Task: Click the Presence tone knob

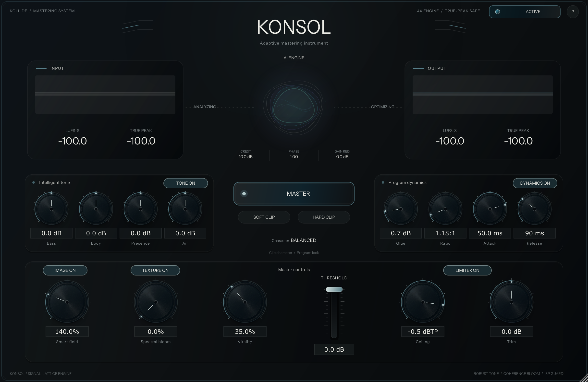Action: (141, 209)
